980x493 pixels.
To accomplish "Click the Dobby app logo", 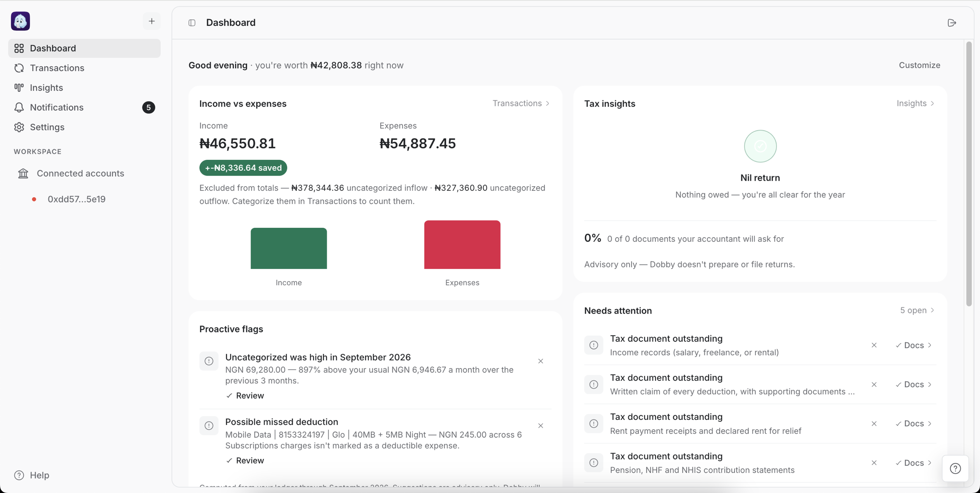I will coord(20,21).
